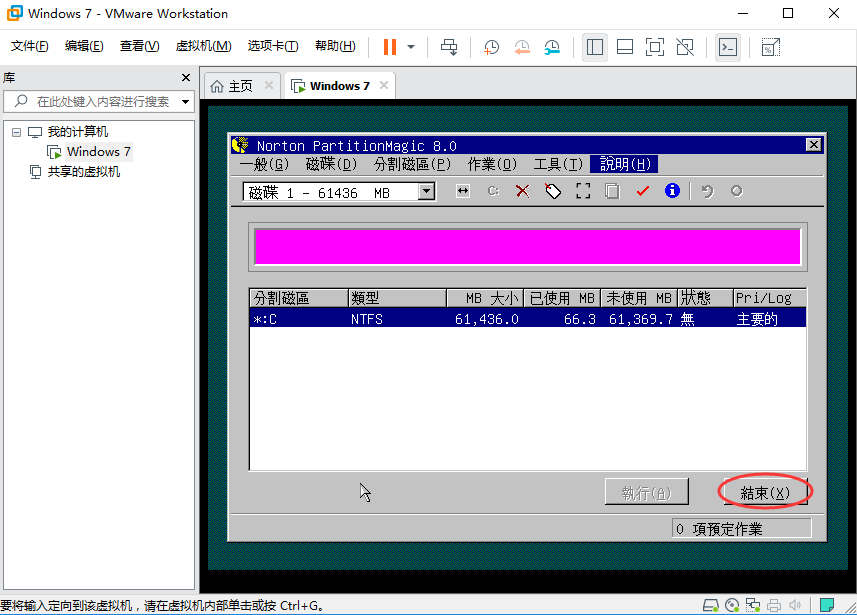Click the red checkmark check partition icon
This screenshot has width=857, height=615.
pos(642,191)
